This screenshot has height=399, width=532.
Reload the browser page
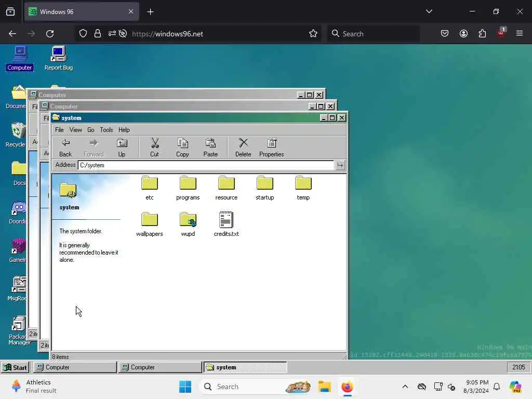[50, 34]
